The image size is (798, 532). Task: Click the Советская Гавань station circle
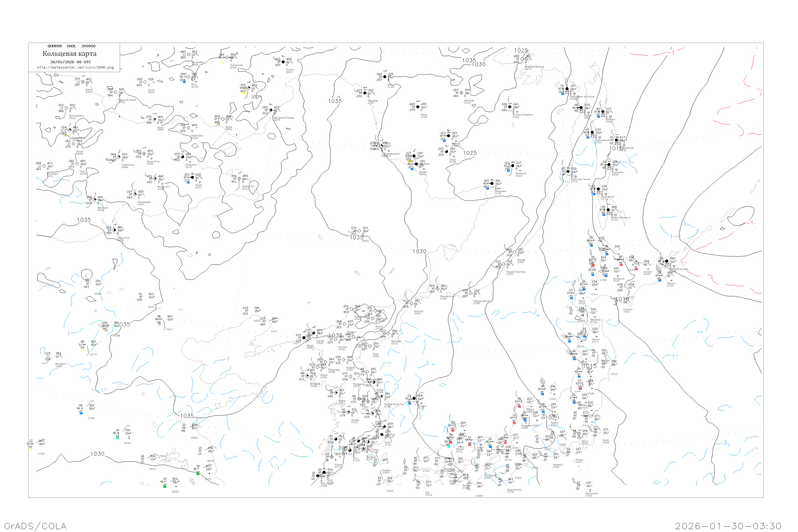pyautogui.click(x=568, y=172)
